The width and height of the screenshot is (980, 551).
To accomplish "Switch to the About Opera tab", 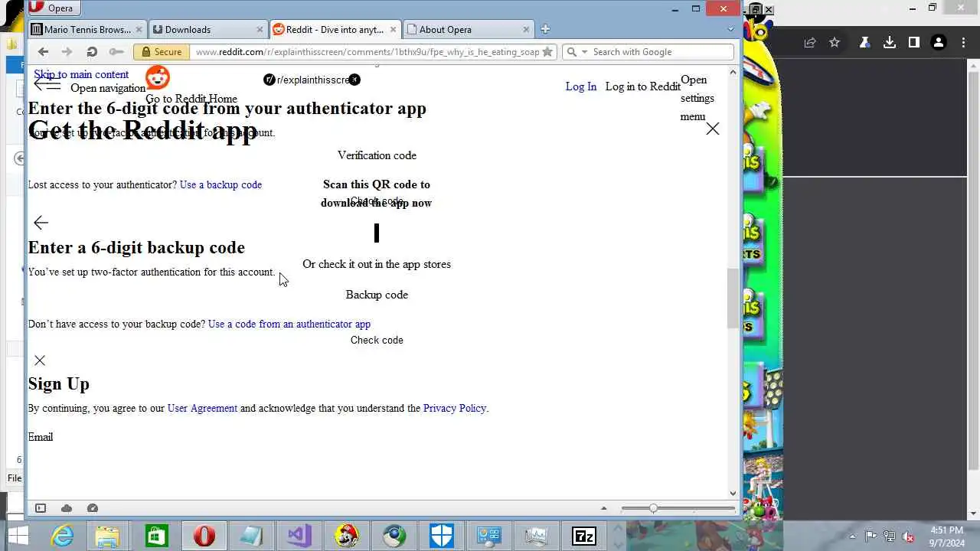I will click(469, 29).
